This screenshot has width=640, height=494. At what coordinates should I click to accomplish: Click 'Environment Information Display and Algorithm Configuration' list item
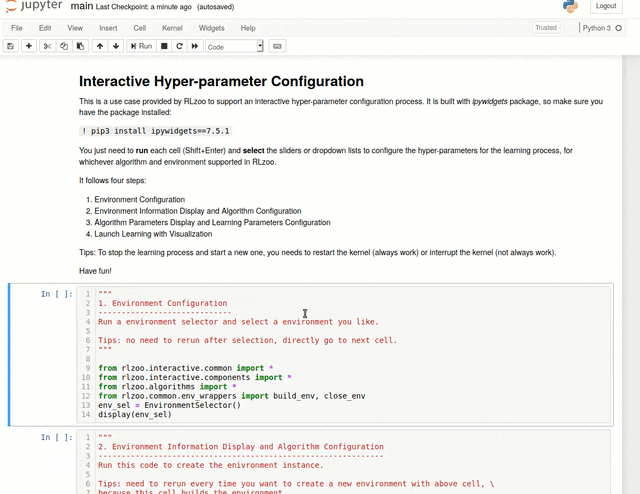(198, 211)
